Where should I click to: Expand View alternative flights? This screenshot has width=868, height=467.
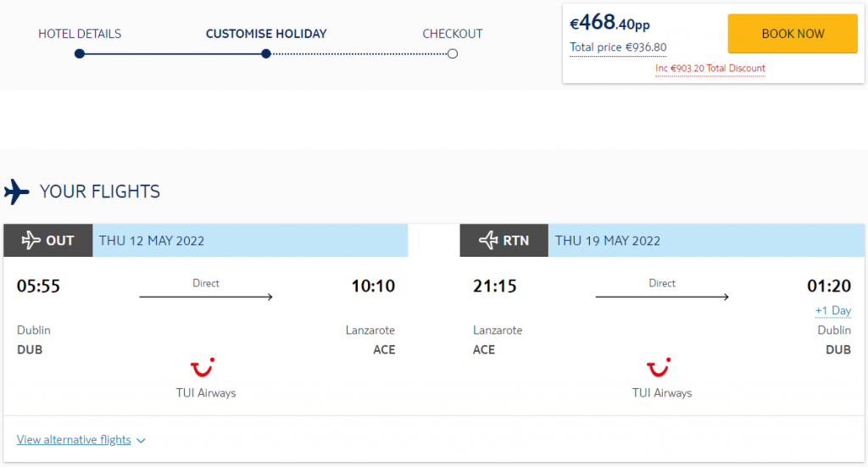point(74,440)
